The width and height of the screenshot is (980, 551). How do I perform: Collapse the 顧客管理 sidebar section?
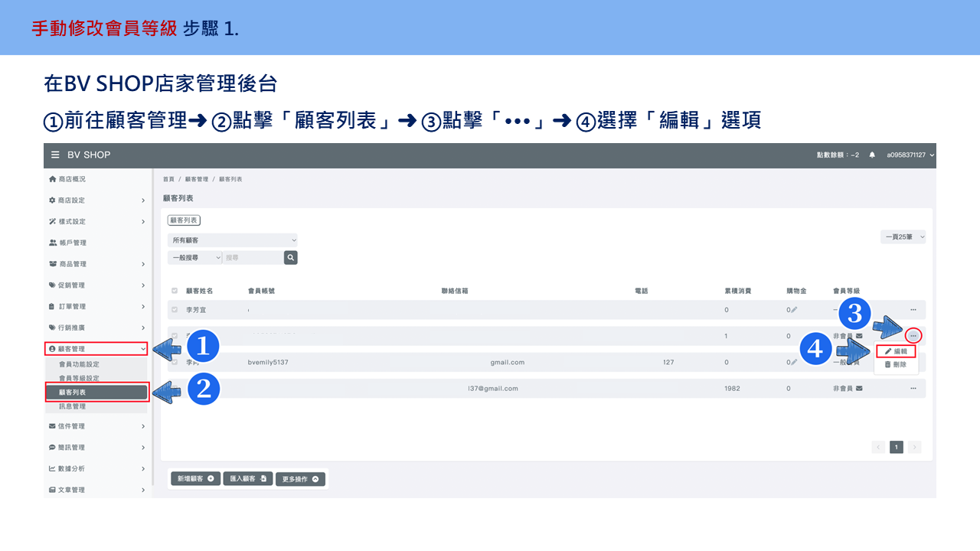96,349
